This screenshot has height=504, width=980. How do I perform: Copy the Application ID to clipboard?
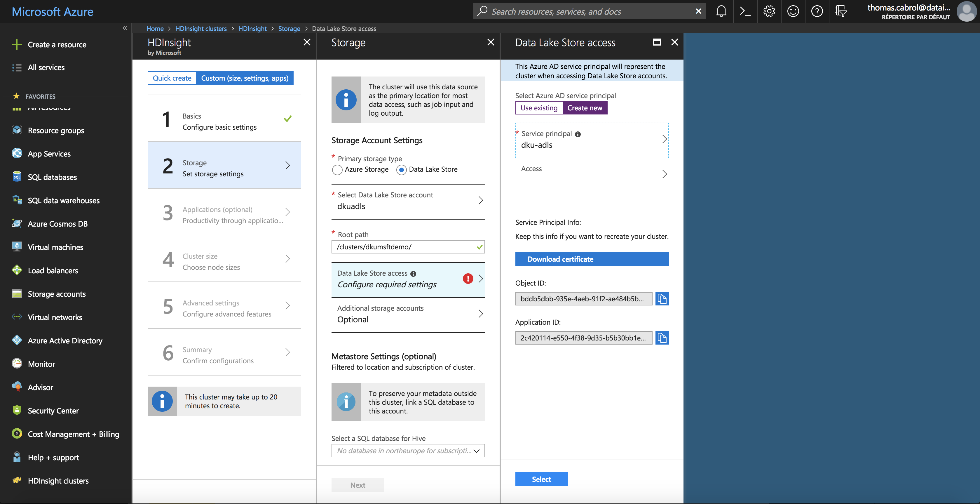coord(662,338)
